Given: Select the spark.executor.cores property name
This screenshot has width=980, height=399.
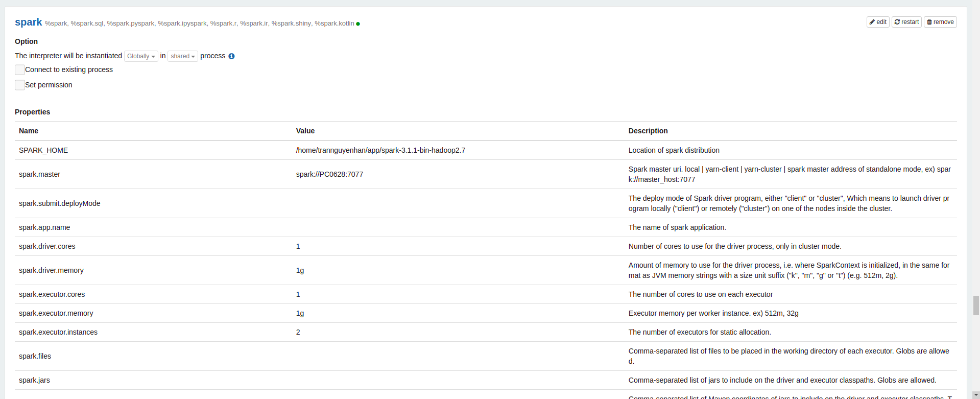Looking at the screenshot, I should coord(52,294).
